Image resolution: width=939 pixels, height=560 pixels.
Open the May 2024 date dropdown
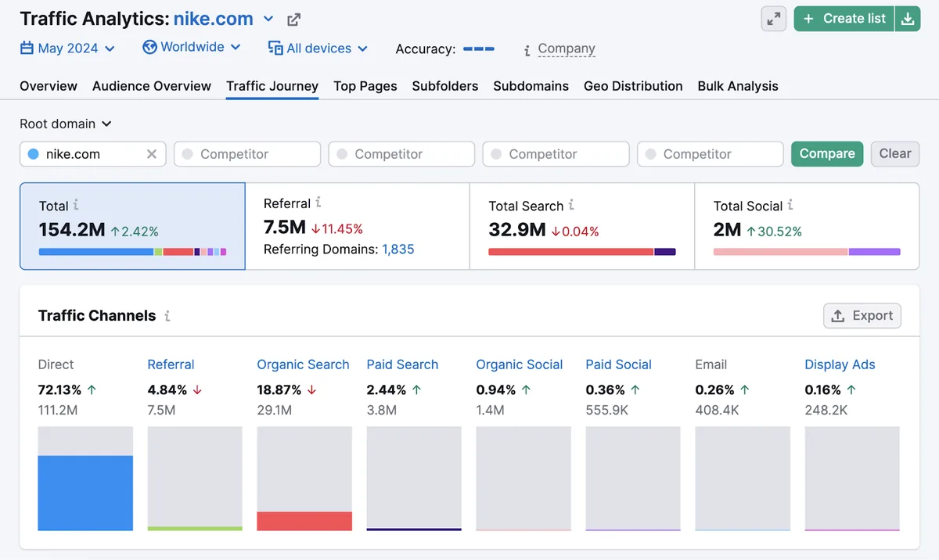click(67, 48)
